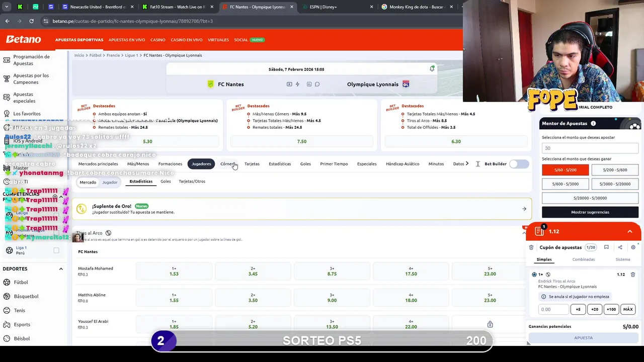Open the live stream video icon

pos(289,84)
